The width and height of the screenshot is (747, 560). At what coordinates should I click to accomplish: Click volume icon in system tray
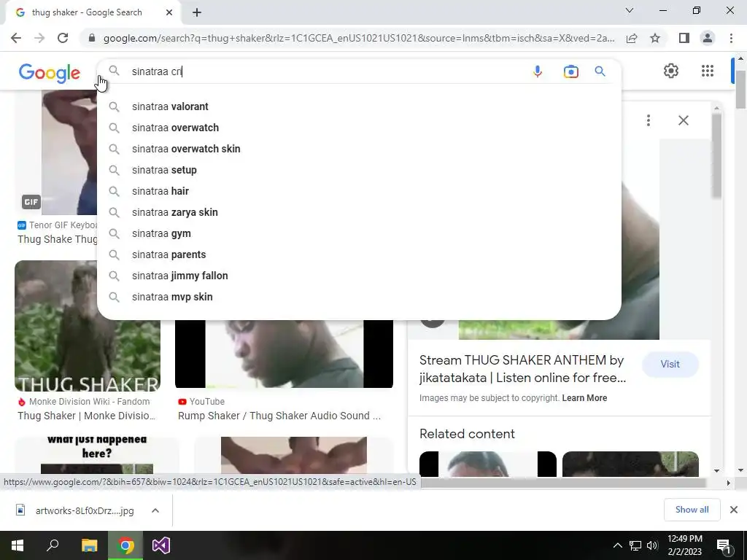(652, 545)
